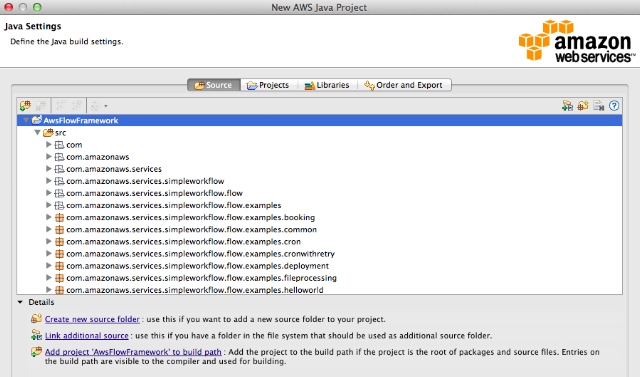
Task: Switch to the Order and Export tab
Action: 404,85
